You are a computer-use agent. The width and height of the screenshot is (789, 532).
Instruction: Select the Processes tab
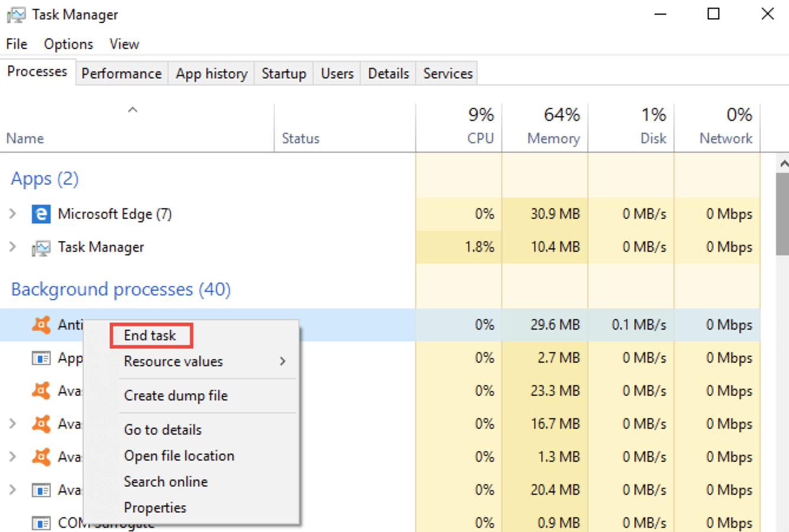point(37,72)
